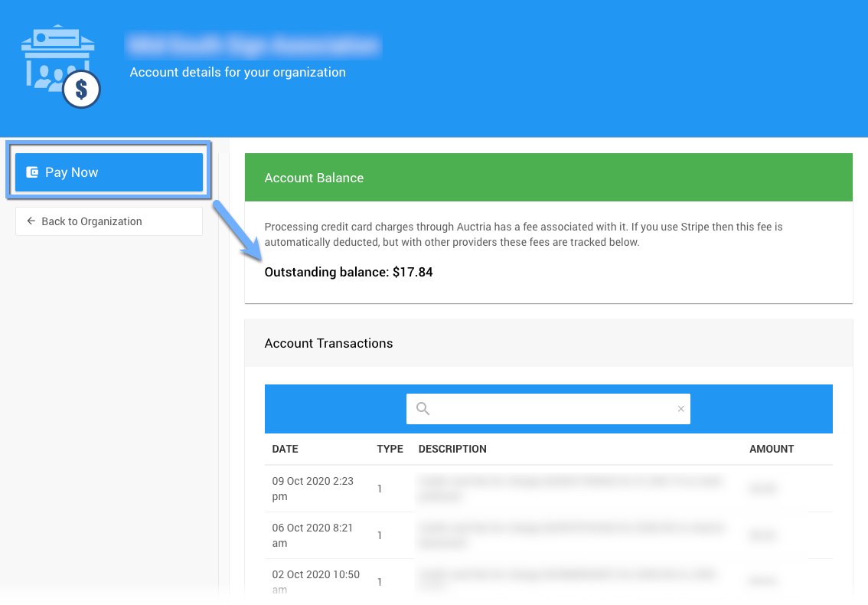Click the DESCRIPTION column header

pos(452,449)
